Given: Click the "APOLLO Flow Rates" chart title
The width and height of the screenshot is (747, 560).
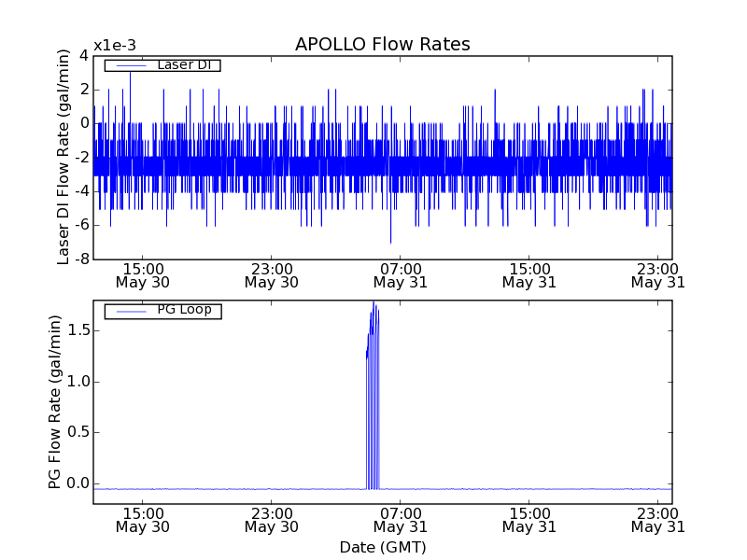Looking at the screenshot, I should click(x=382, y=45).
